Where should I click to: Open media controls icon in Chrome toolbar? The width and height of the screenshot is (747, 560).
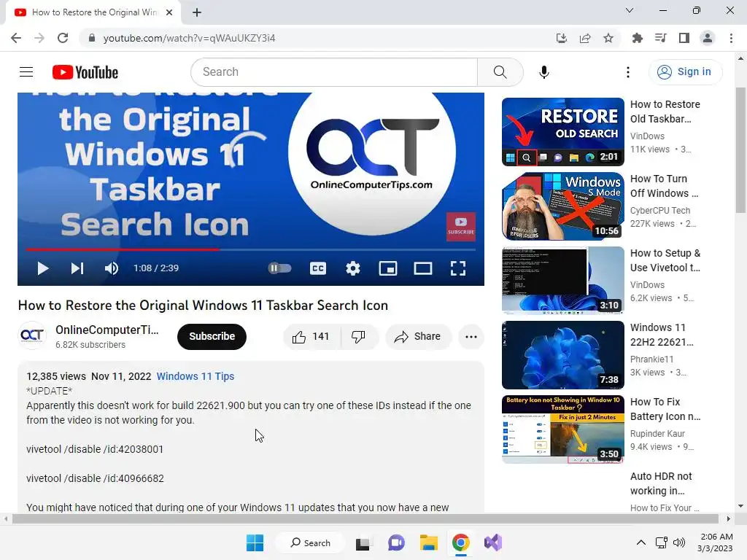pos(660,38)
